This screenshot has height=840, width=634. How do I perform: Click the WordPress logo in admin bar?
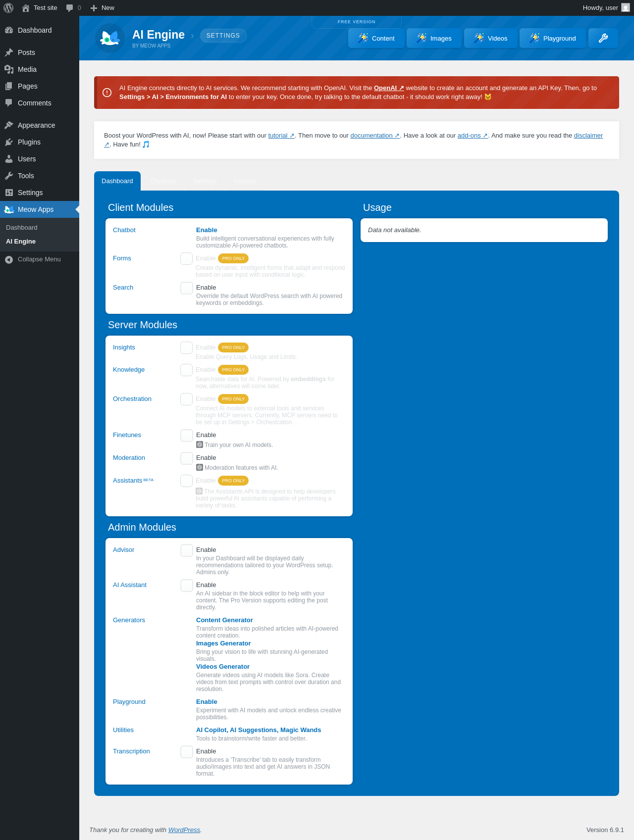point(8,8)
